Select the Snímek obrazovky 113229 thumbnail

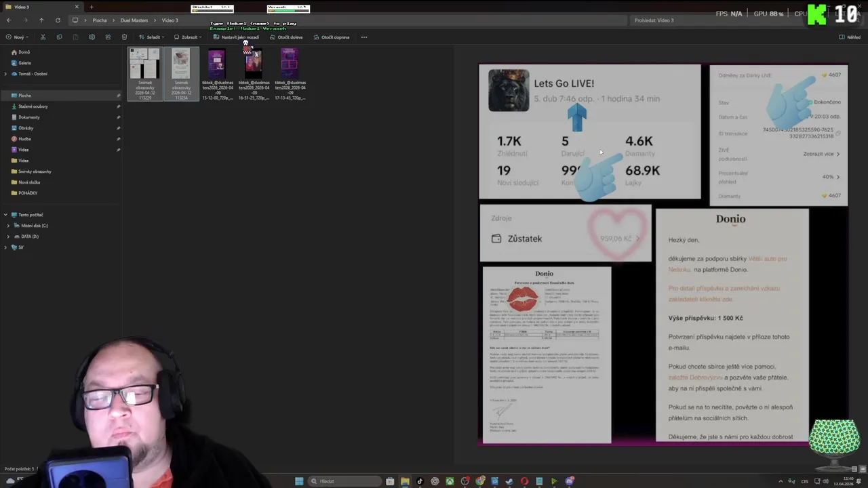click(145, 74)
